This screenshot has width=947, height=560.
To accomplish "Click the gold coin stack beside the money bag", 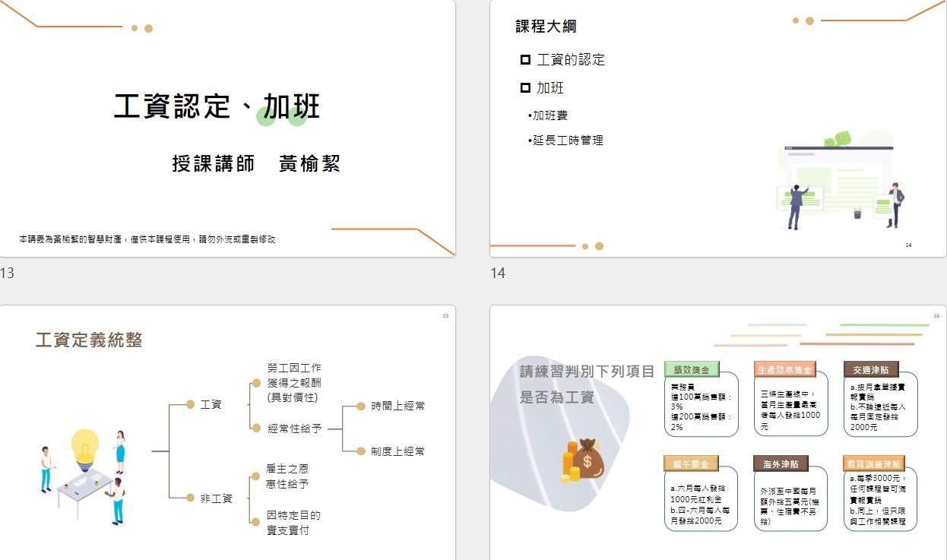I will click(569, 464).
